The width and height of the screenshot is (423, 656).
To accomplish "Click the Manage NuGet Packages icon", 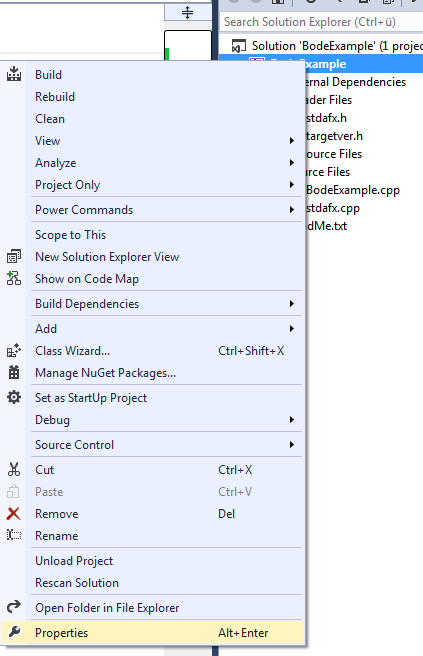I will click(x=14, y=372).
